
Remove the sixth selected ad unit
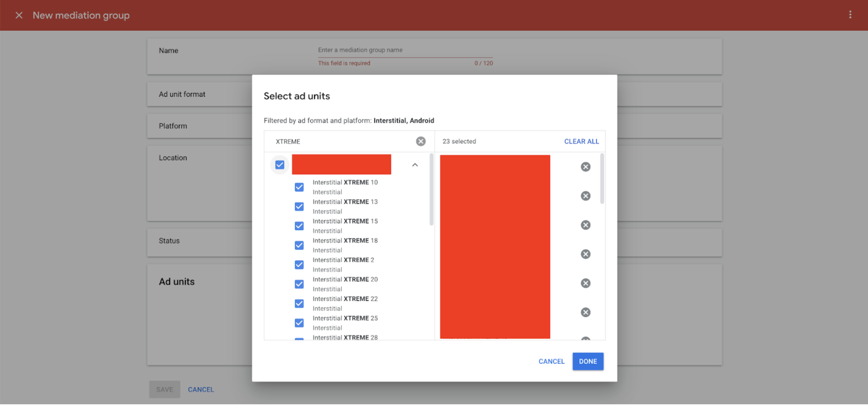coord(586,312)
